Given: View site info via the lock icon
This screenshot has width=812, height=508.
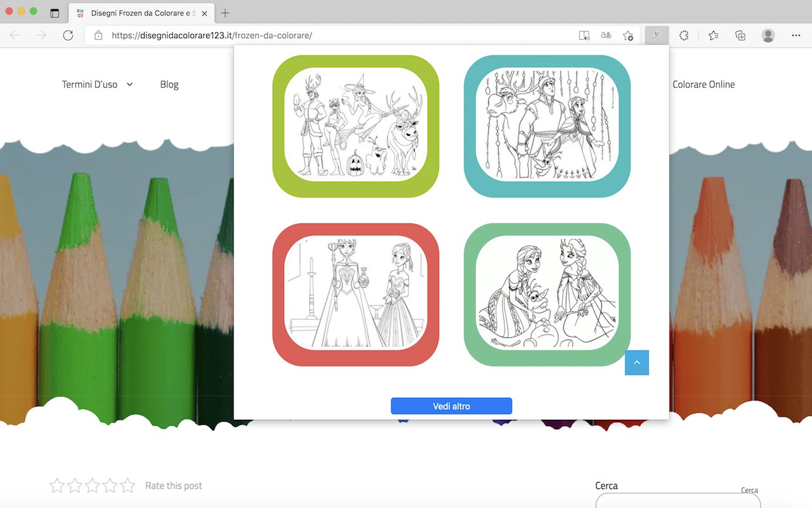Looking at the screenshot, I should pos(98,36).
